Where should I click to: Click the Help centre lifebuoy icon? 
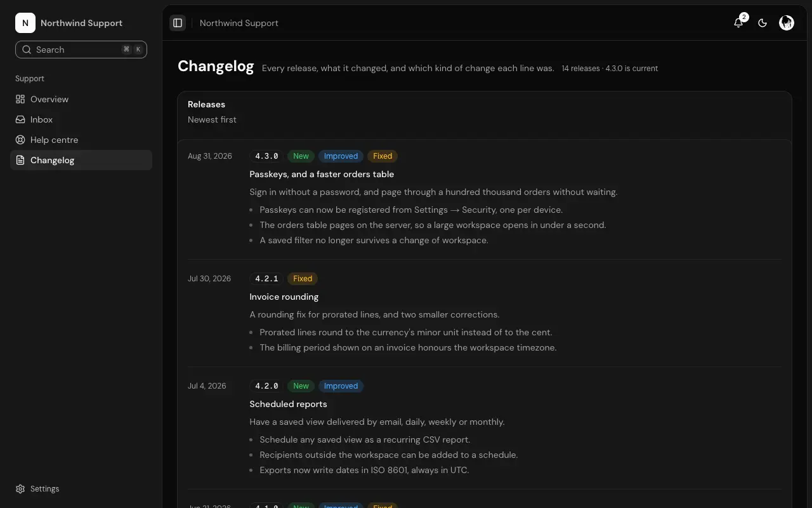(20, 140)
